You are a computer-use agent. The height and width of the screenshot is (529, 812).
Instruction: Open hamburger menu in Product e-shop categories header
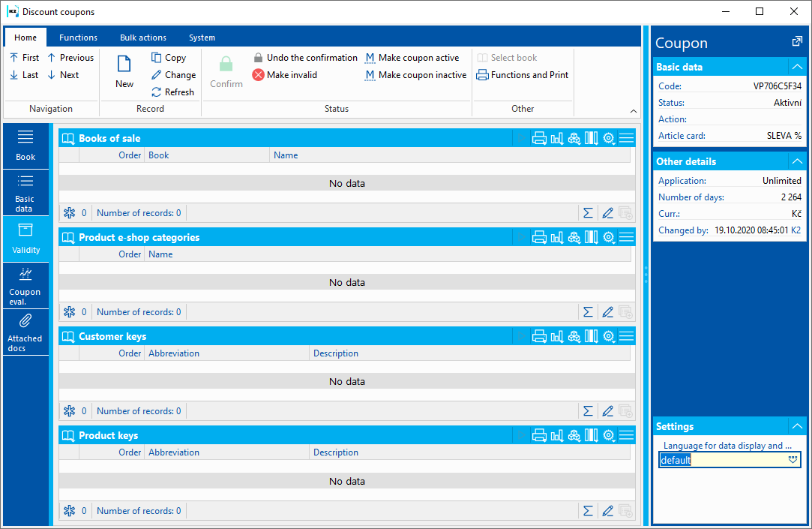coord(626,237)
